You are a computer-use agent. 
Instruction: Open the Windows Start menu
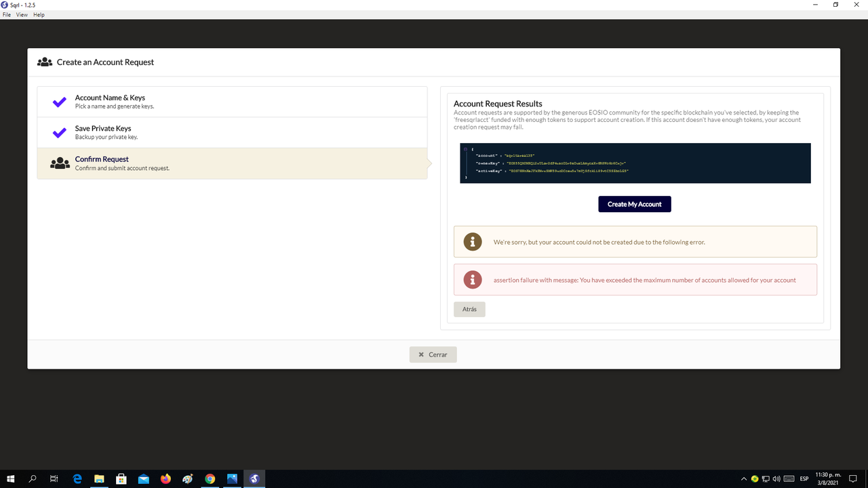tap(11, 479)
